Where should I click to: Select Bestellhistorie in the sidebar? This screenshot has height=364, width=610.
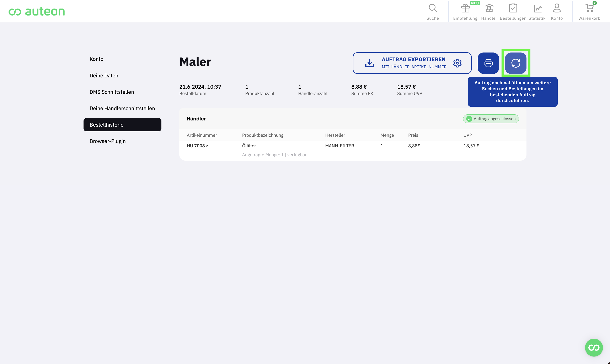[122, 125]
